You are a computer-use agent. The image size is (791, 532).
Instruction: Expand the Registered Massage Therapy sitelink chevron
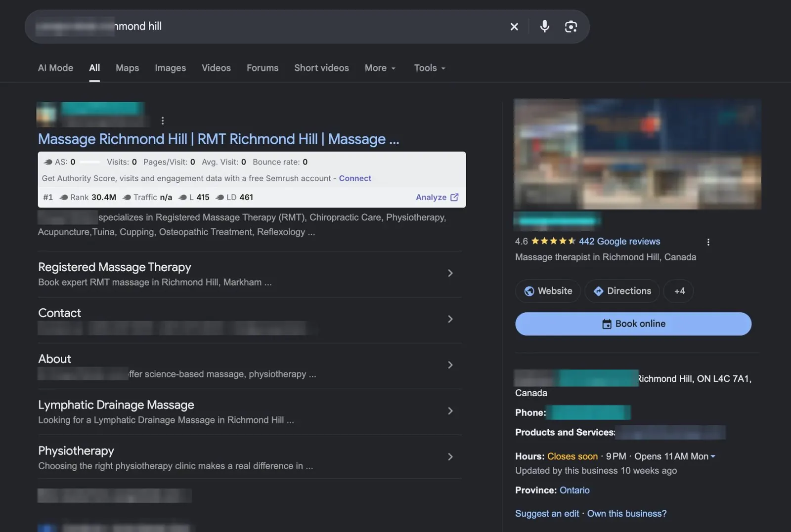pos(450,273)
